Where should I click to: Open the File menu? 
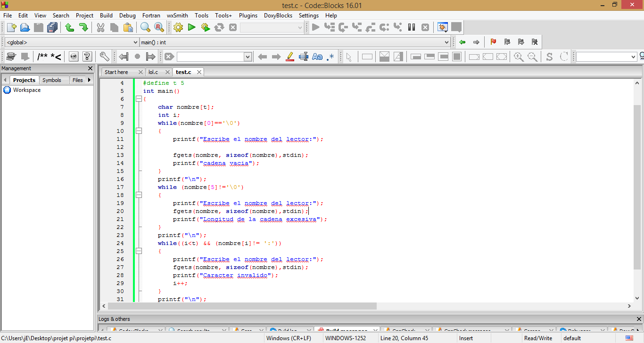tap(8, 15)
